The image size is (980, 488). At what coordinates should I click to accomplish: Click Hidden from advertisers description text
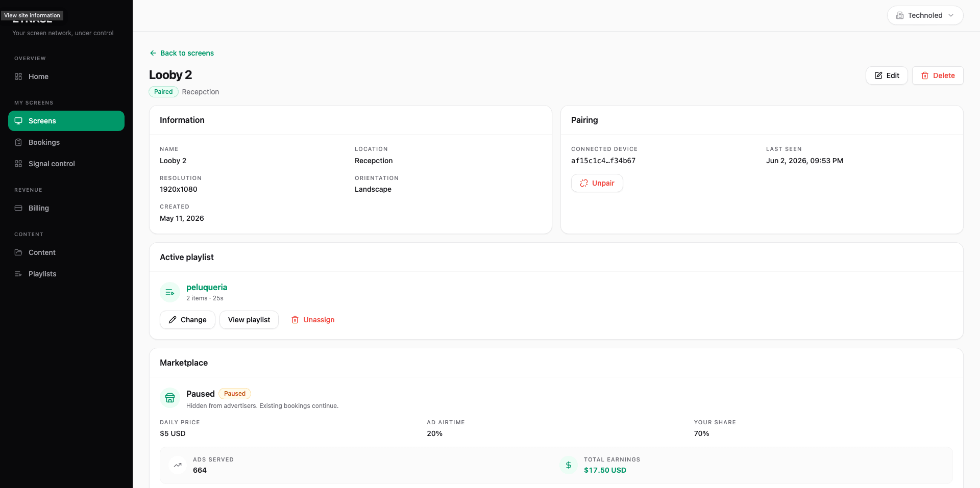click(262, 406)
